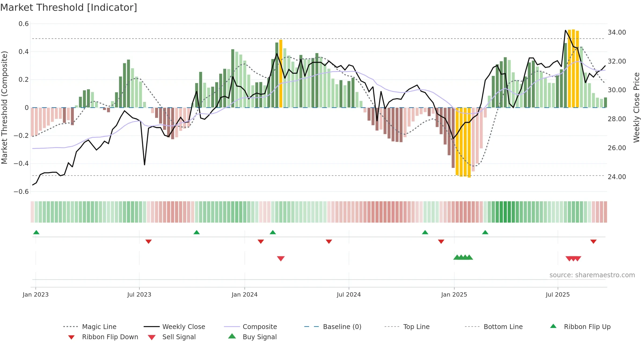Click the single Sell Signal marker in early 2024

click(x=281, y=258)
